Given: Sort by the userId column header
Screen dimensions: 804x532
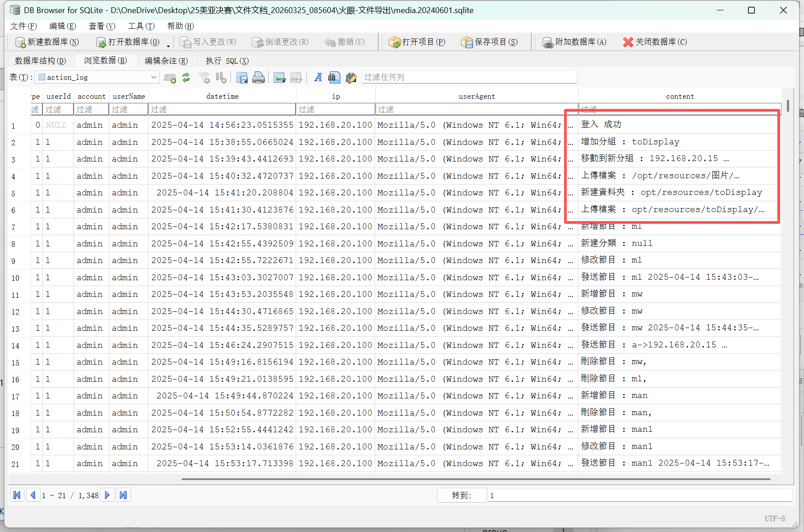Looking at the screenshot, I should (59, 97).
